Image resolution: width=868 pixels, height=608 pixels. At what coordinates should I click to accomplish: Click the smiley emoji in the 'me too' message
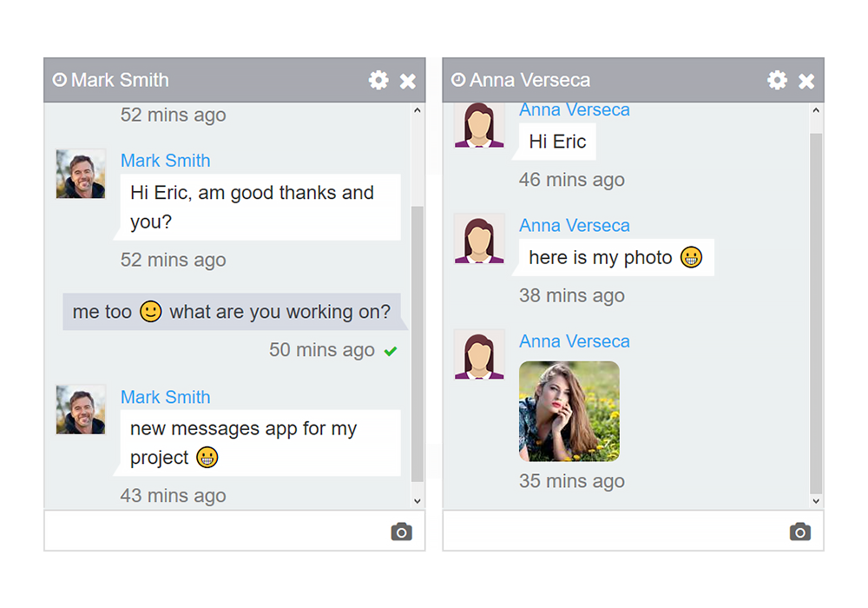pyautogui.click(x=150, y=311)
